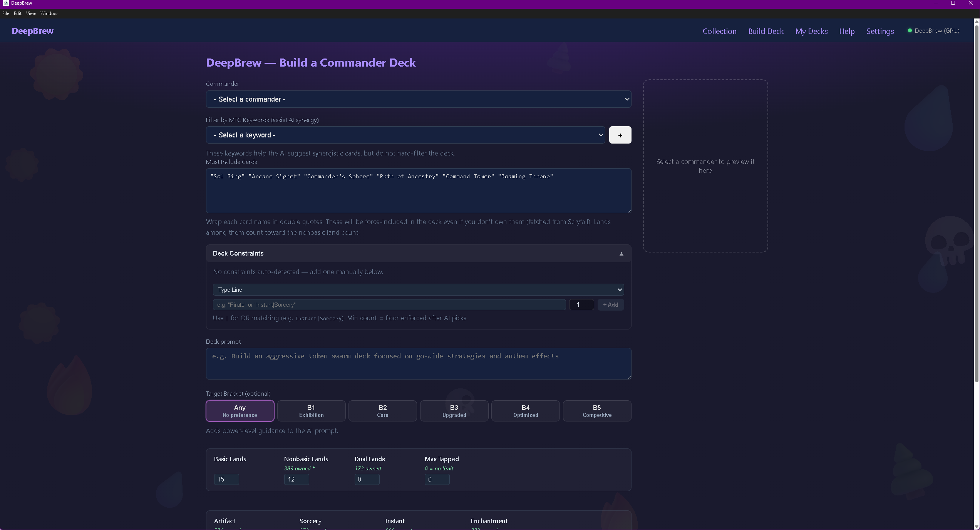Click the "389 owned *" text
This screenshot has height=530, width=980.
tap(299, 469)
